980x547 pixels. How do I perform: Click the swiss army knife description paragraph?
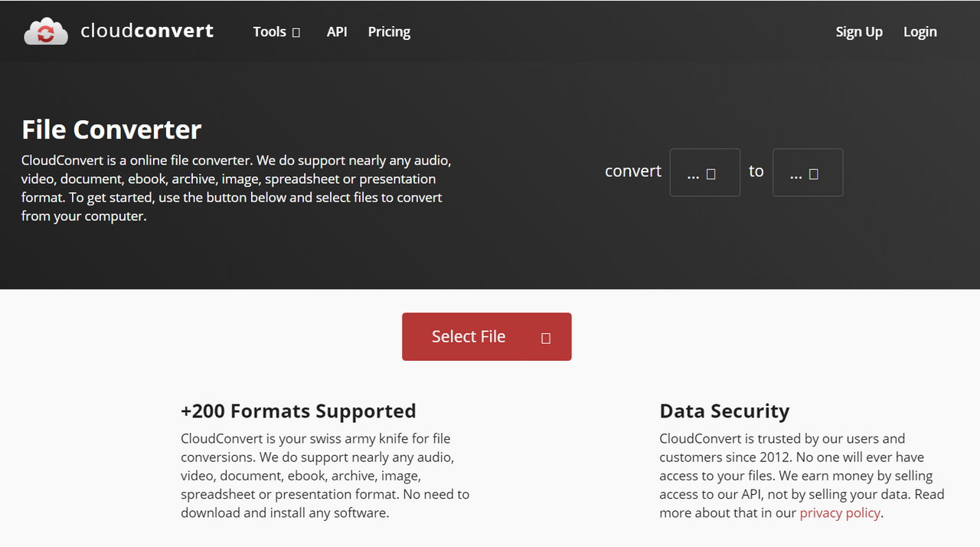(x=325, y=476)
